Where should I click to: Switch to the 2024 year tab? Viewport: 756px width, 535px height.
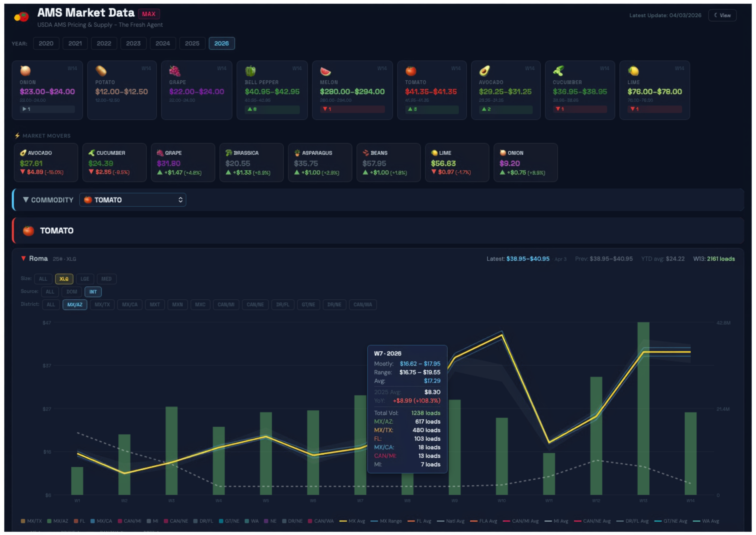click(x=163, y=43)
